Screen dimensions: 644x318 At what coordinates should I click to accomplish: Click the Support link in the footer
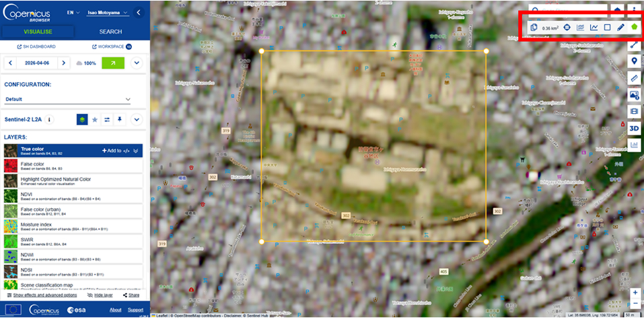click(x=135, y=309)
